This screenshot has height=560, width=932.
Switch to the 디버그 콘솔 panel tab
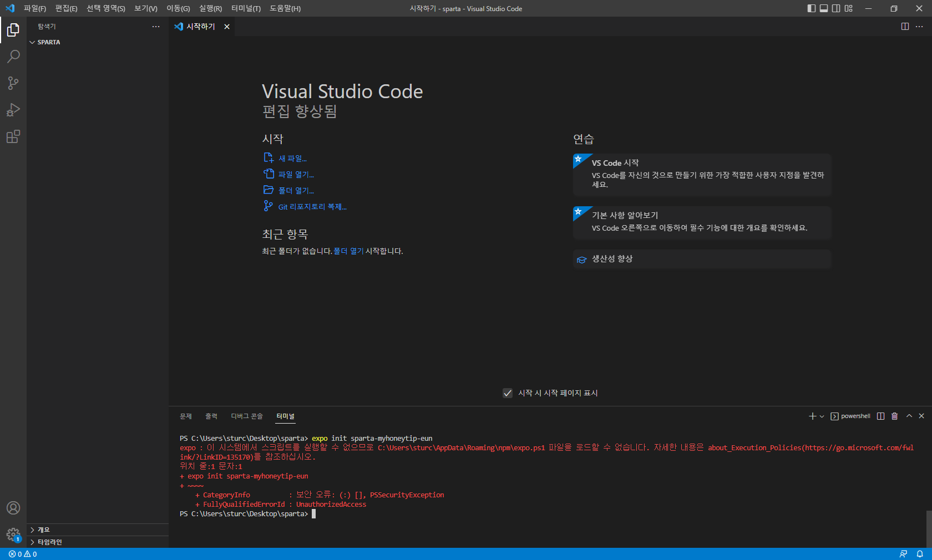click(247, 416)
